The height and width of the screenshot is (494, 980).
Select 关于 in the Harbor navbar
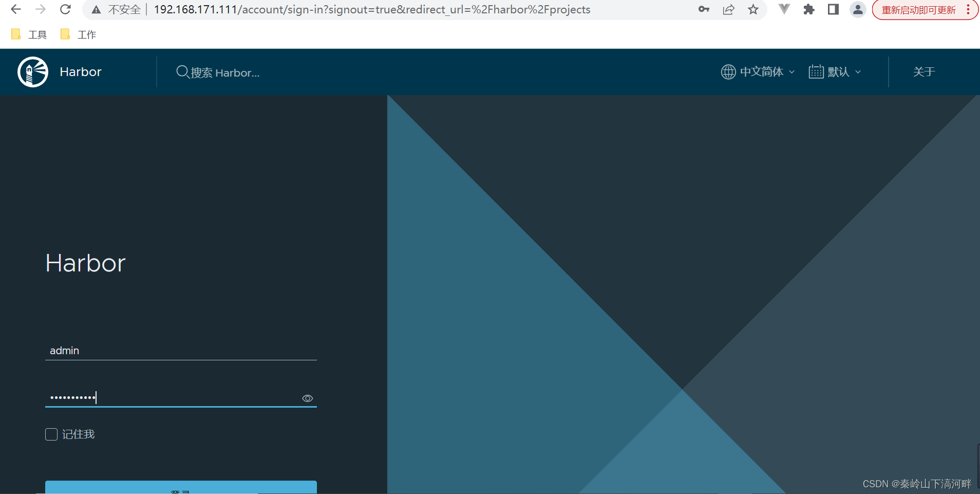click(x=923, y=71)
